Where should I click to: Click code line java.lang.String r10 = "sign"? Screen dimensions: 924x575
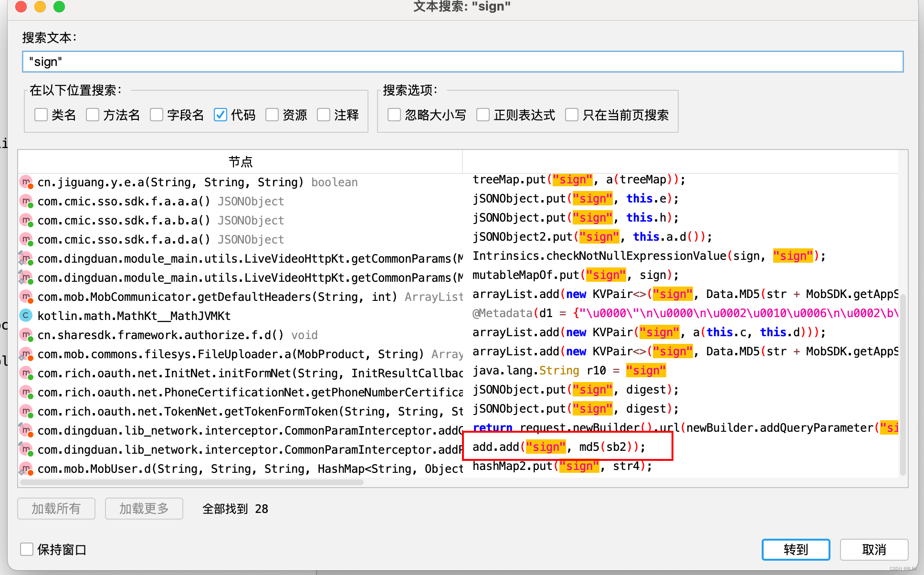569,371
